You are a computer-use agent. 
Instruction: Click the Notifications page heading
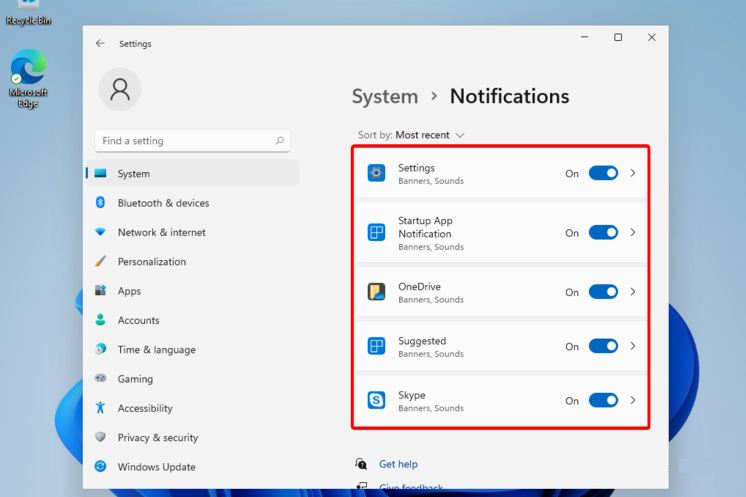tap(510, 96)
